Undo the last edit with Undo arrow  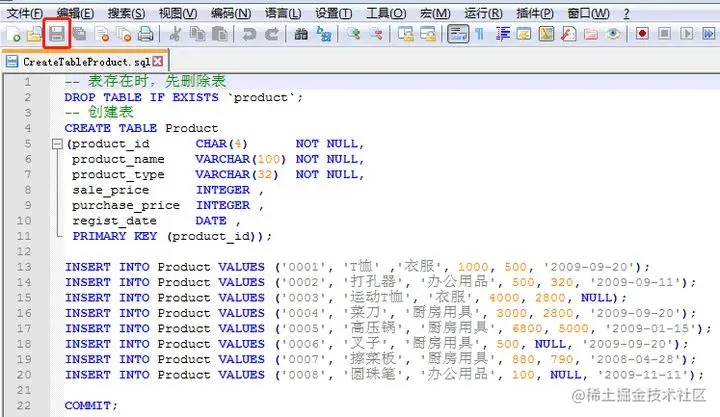pos(249,34)
